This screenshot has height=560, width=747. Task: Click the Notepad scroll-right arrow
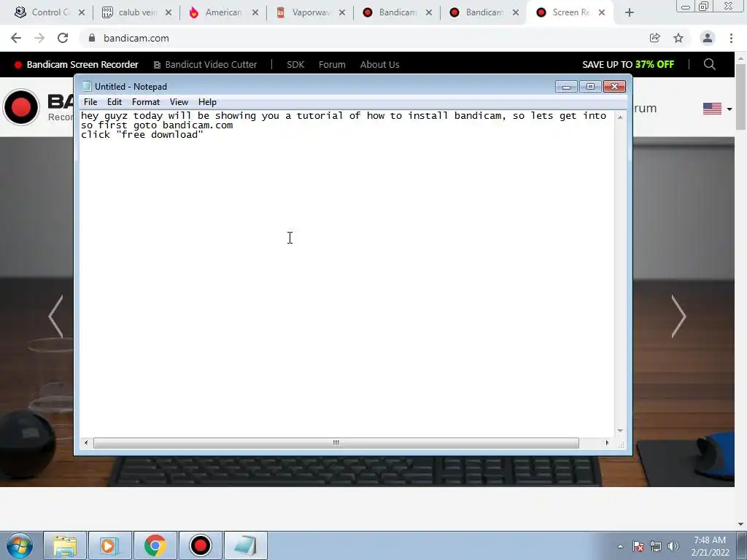[x=607, y=443]
